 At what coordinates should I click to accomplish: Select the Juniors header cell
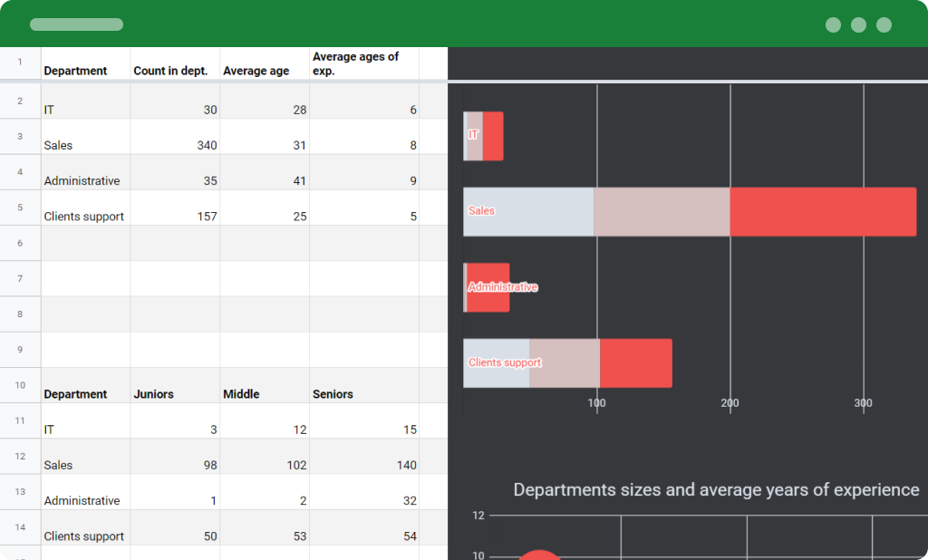tap(175, 385)
